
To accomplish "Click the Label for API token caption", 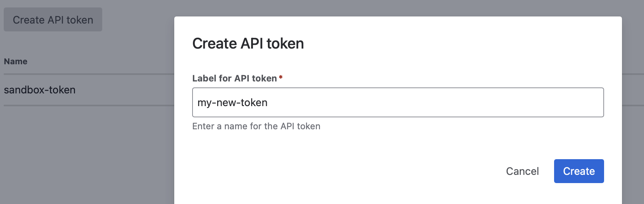I will tap(234, 78).
